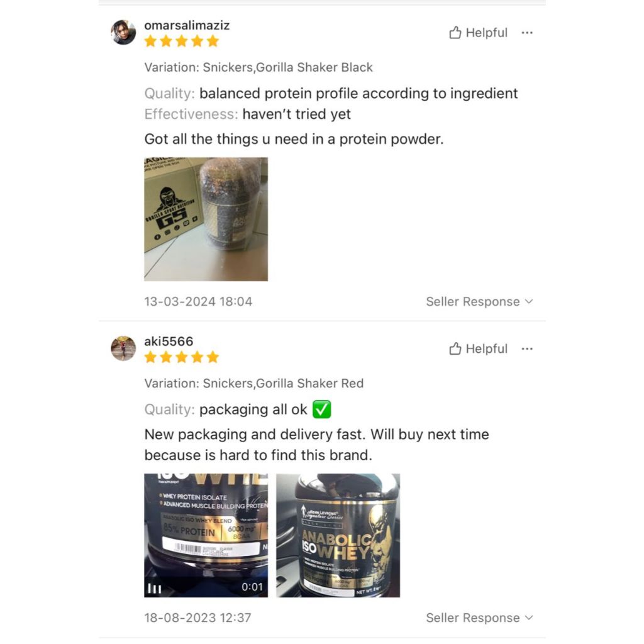
Task: Open username aki5566
Action: pyautogui.click(x=169, y=341)
